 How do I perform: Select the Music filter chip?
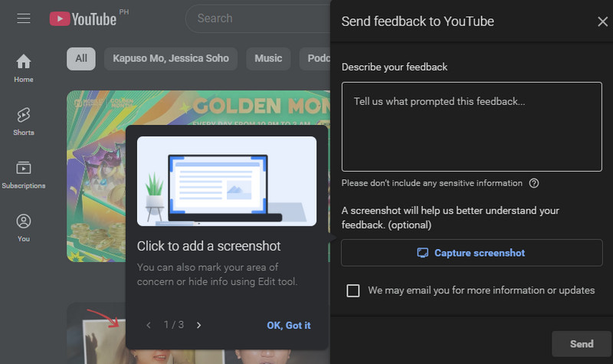pyautogui.click(x=268, y=59)
